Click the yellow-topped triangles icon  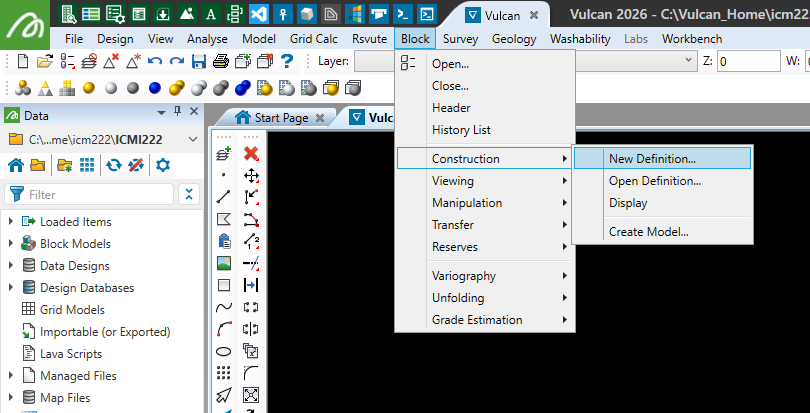coord(45,88)
